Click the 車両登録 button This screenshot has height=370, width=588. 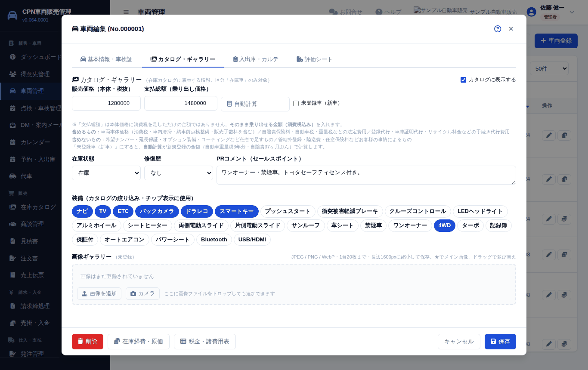click(556, 41)
